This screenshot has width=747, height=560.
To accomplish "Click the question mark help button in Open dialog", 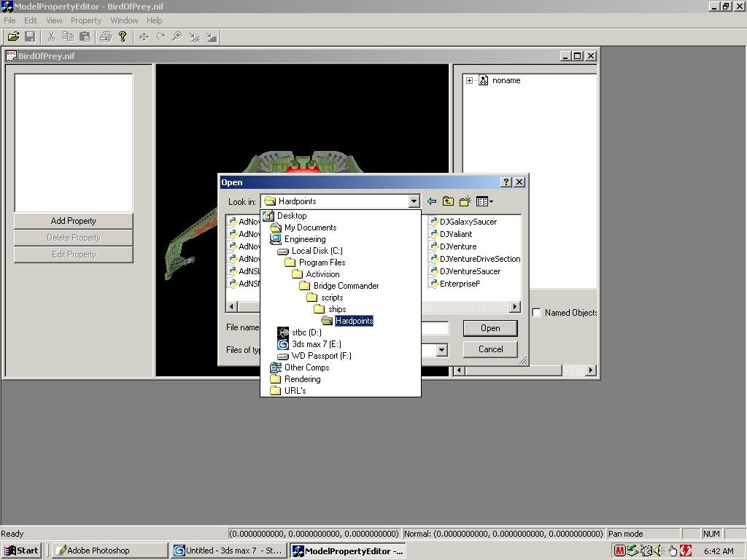I will [x=506, y=182].
